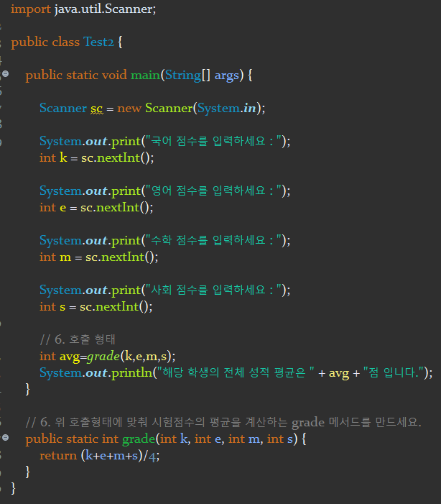The image size is (441, 504).
Task: Click the avg variable in int avg
Action: [70, 357]
